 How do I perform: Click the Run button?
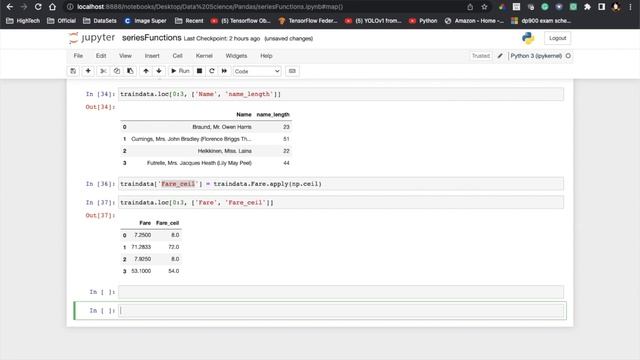point(180,71)
